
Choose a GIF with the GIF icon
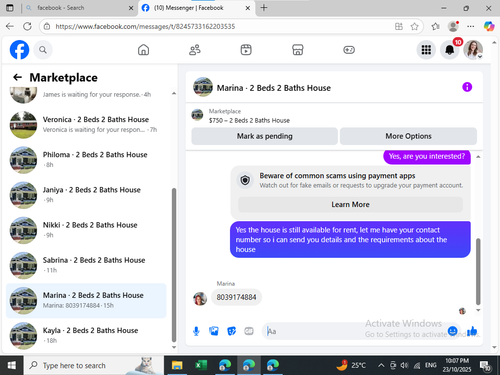249,331
